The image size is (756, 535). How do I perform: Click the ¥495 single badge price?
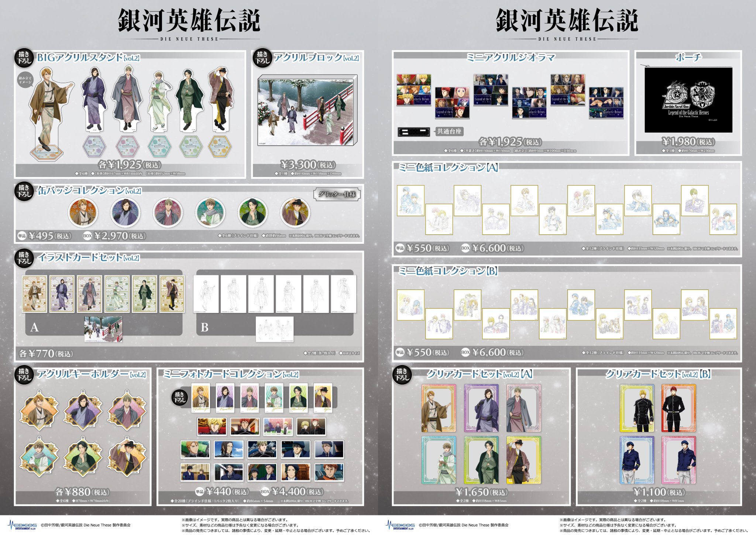tap(50, 236)
